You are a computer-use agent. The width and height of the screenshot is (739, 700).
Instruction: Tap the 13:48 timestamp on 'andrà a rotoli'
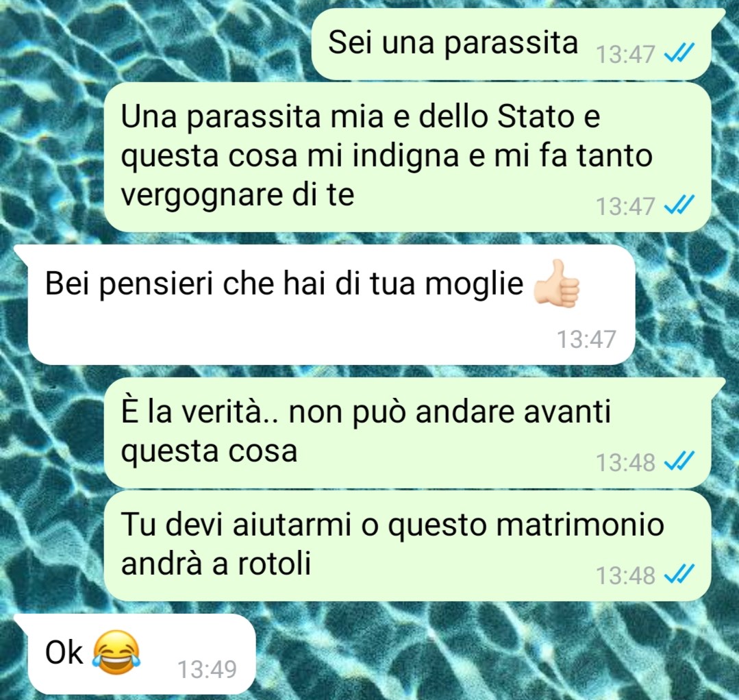click(x=625, y=575)
